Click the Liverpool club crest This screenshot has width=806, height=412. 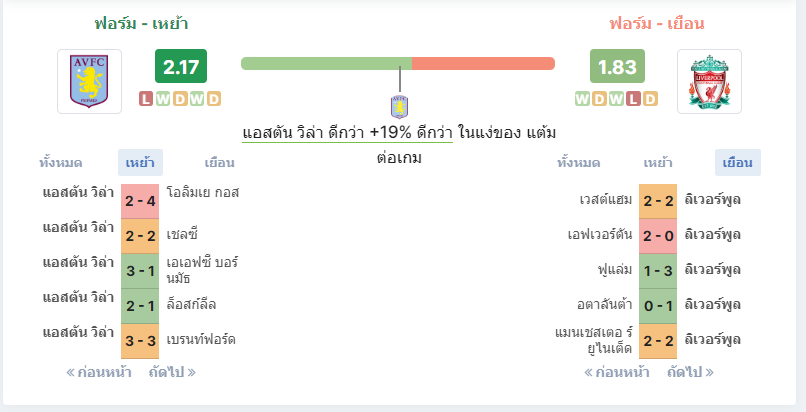coord(709,81)
